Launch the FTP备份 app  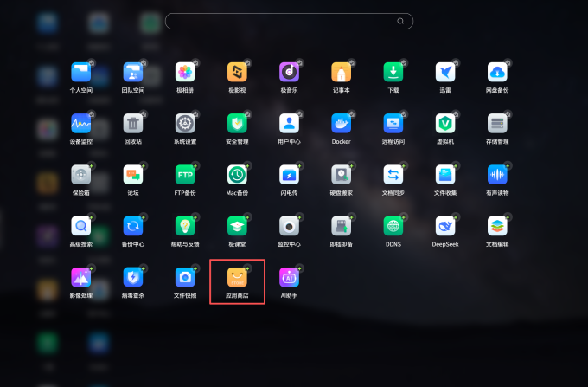[185, 175]
